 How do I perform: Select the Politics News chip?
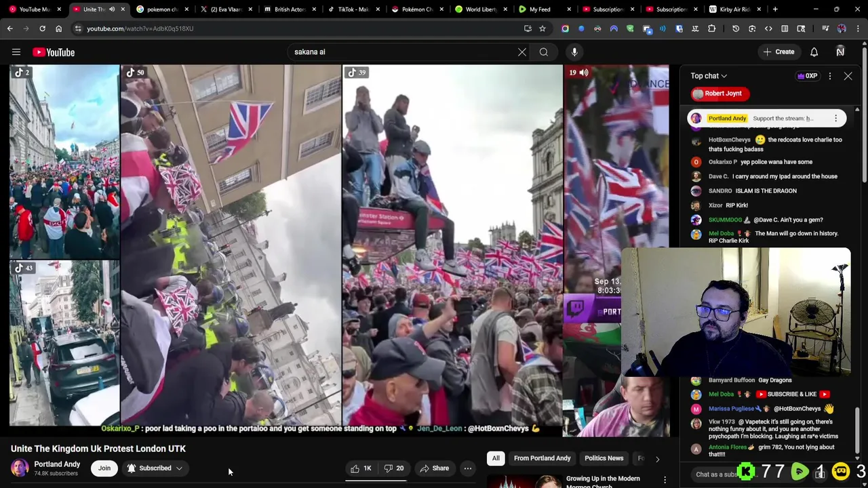point(604,458)
